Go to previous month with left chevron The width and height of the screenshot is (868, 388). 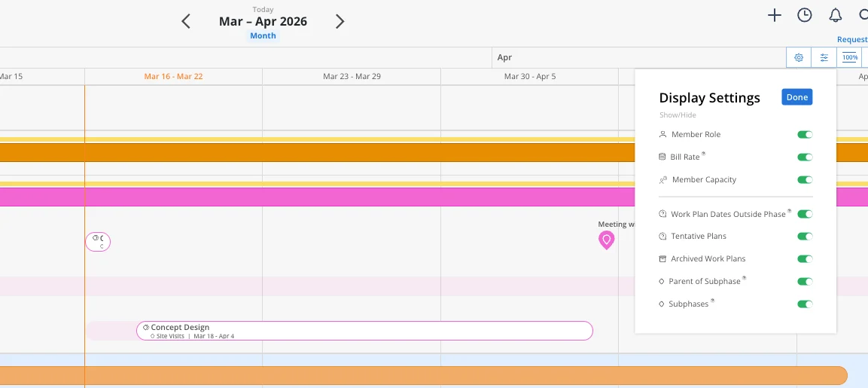[x=186, y=22]
